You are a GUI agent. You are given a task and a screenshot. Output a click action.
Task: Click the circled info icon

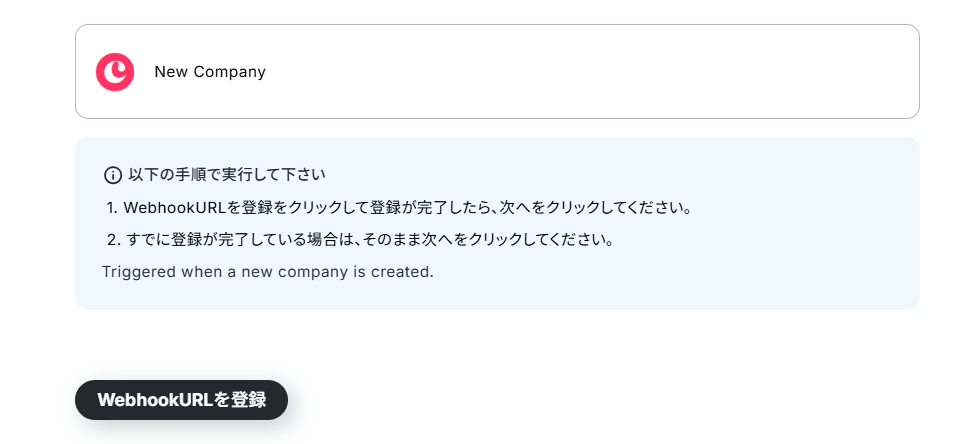point(113,175)
